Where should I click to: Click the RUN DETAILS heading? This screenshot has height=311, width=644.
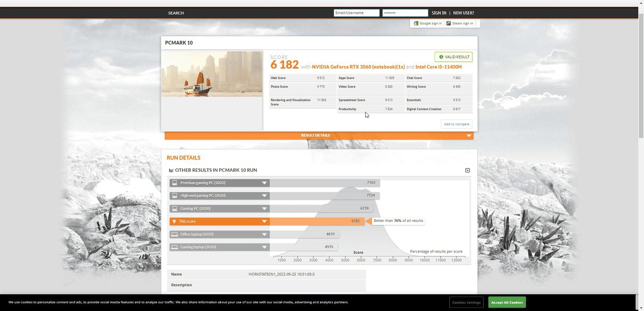tap(184, 158)
